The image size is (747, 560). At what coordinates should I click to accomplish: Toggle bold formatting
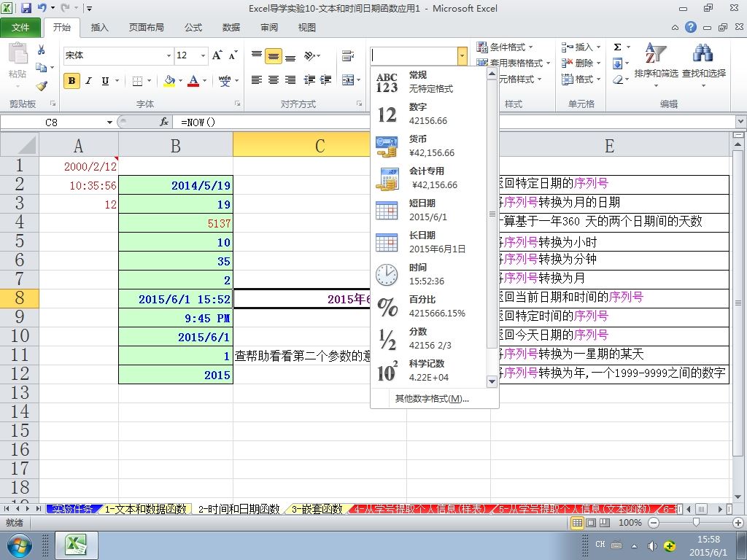pos(72,80)
